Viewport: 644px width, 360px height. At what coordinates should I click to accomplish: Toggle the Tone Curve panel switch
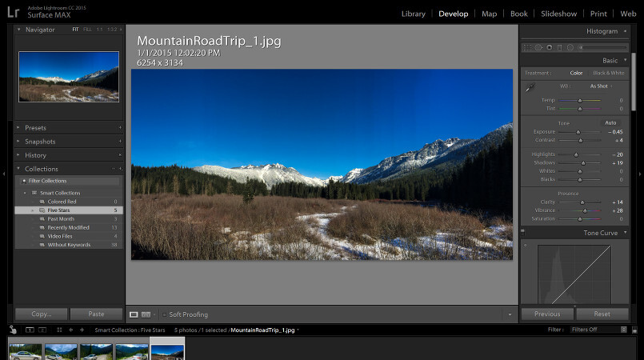(x=523, y=232)
